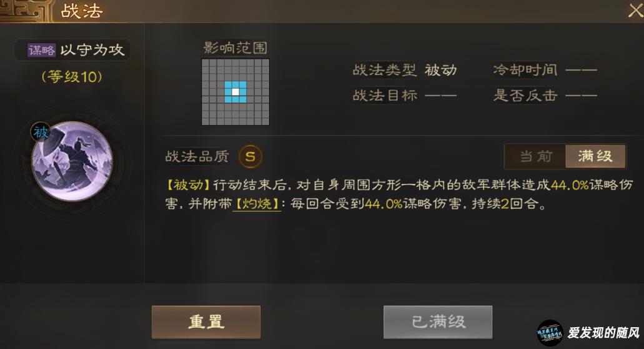The width and height of the screenshot is (644, 349).
Task: Click the purple 谋略 type tag
Action: pos(41,50)
